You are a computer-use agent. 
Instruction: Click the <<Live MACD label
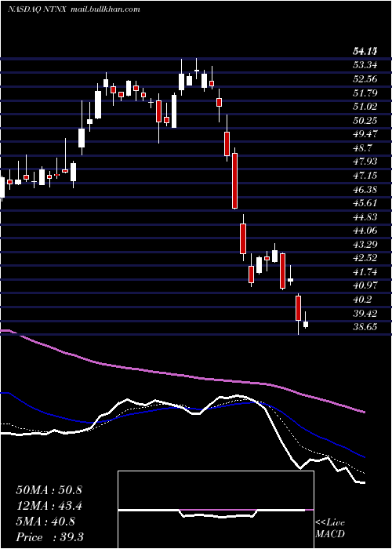point(330,529)
